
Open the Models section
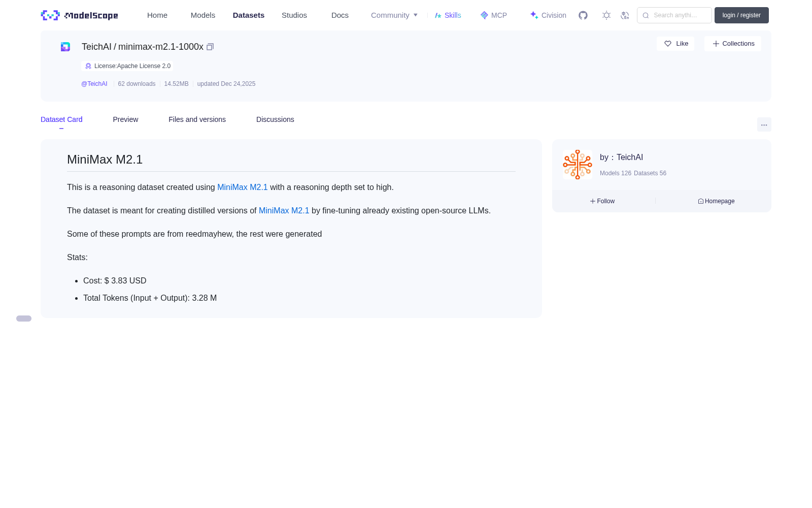tap(203, 15)
